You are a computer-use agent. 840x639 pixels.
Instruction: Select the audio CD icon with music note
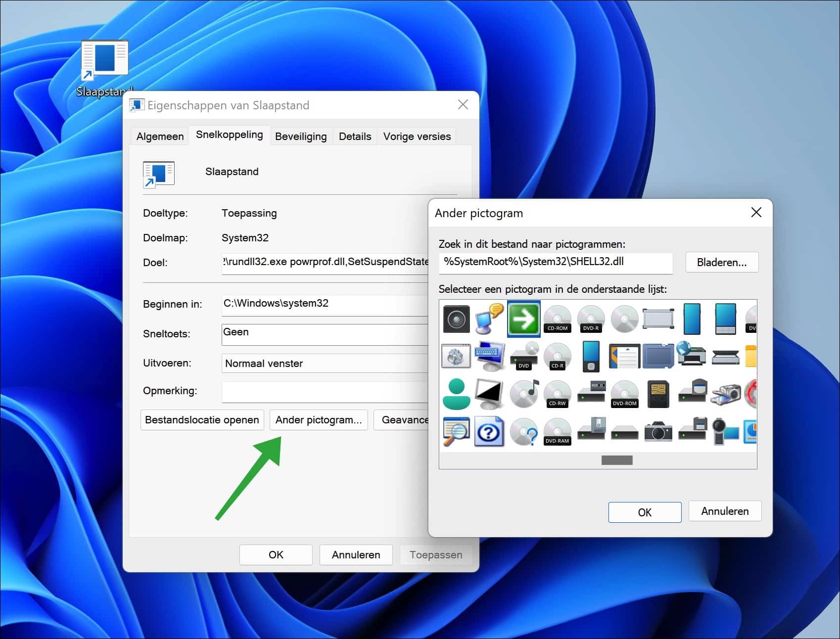click(523, 394)
